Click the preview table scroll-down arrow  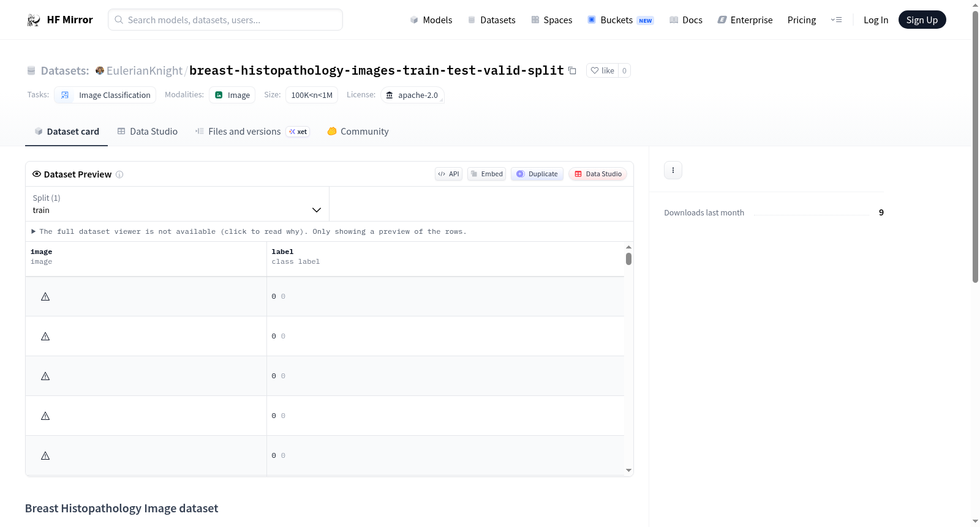pos(628,470)
